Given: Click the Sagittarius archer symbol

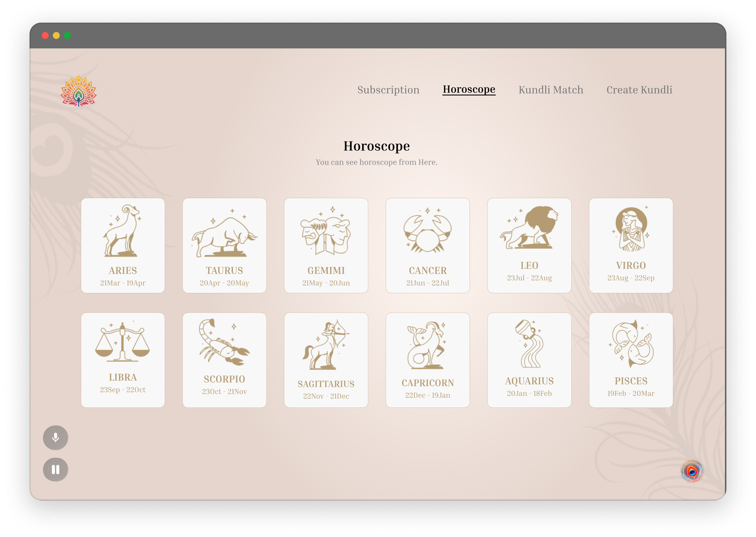Looking at the screenshot, I should (x=326, y=359).
